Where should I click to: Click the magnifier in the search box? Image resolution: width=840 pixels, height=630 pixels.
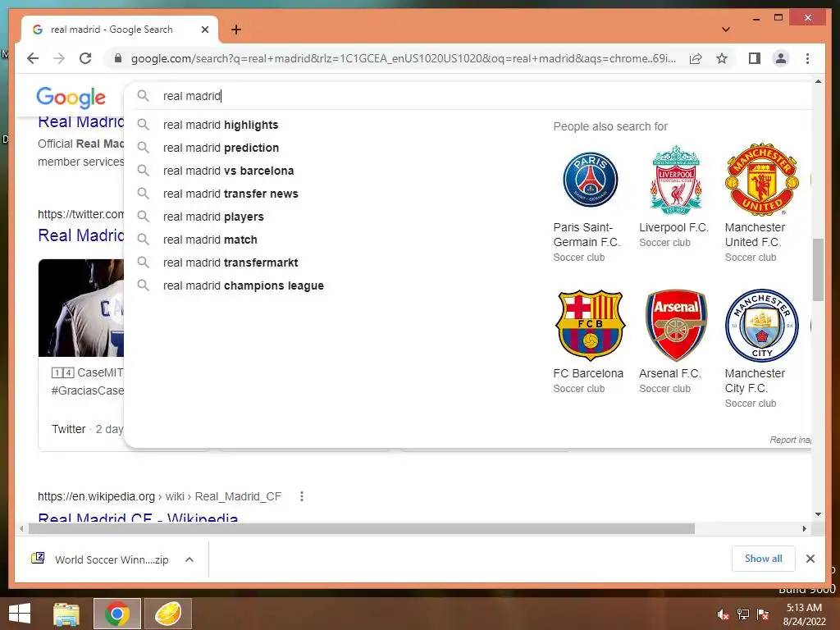(x=143, y=96)
